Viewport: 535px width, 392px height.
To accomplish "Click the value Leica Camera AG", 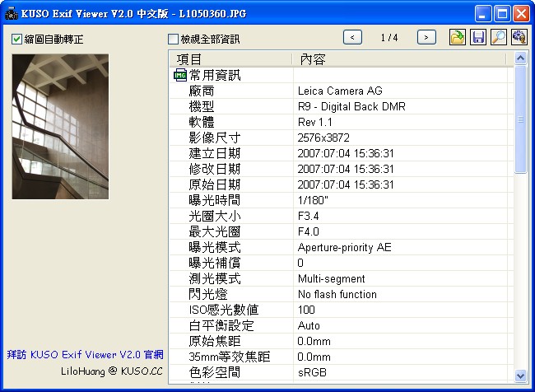I will click(x=340, y=91).
